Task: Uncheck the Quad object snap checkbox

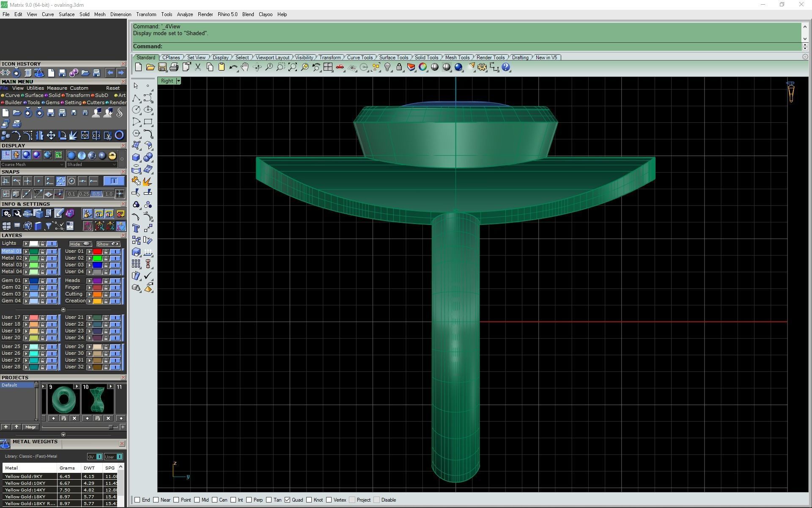Action: 287,500
